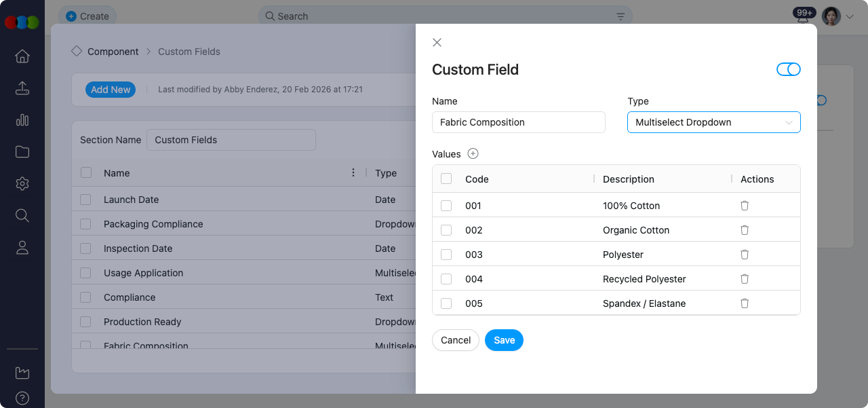868x408 pixels.
Task: Open the Home icon in sidebar
Action: tap(22, 56)
